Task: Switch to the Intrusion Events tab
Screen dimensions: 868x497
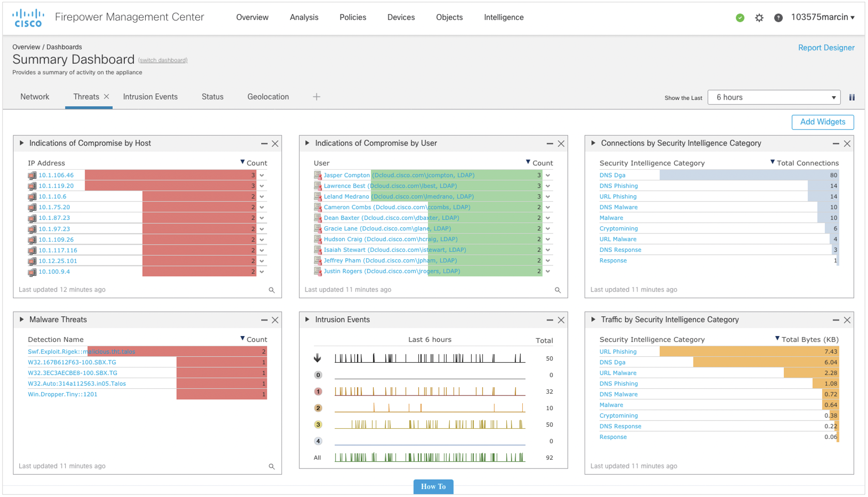Action: click(150, 97)
